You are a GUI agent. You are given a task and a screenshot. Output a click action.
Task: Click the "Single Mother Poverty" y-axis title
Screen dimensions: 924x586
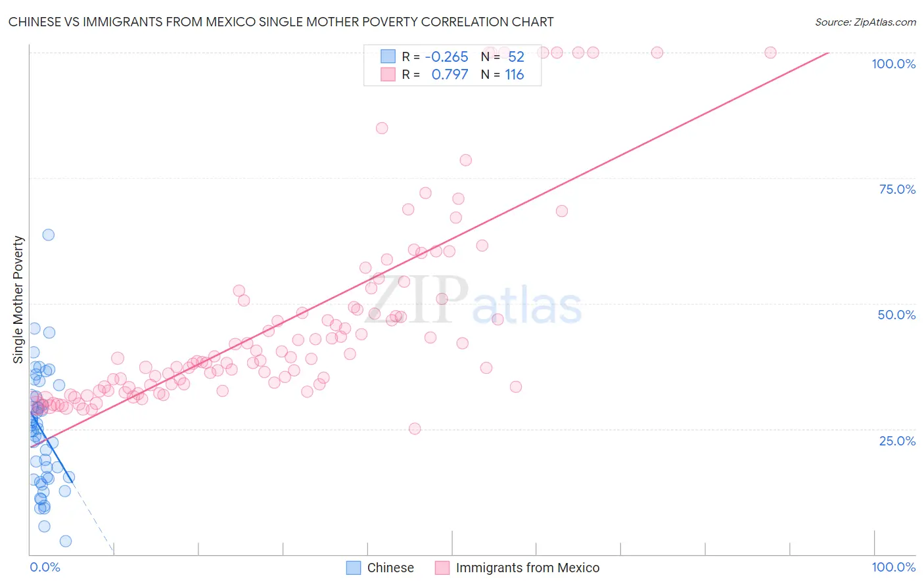pyautogui.click(x=18, y=300)
